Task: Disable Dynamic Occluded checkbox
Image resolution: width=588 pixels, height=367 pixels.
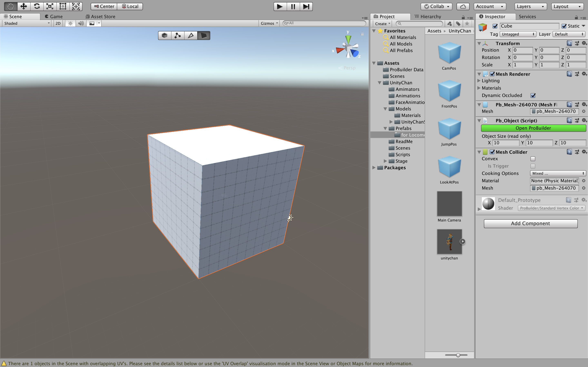Action: [533, 95]
